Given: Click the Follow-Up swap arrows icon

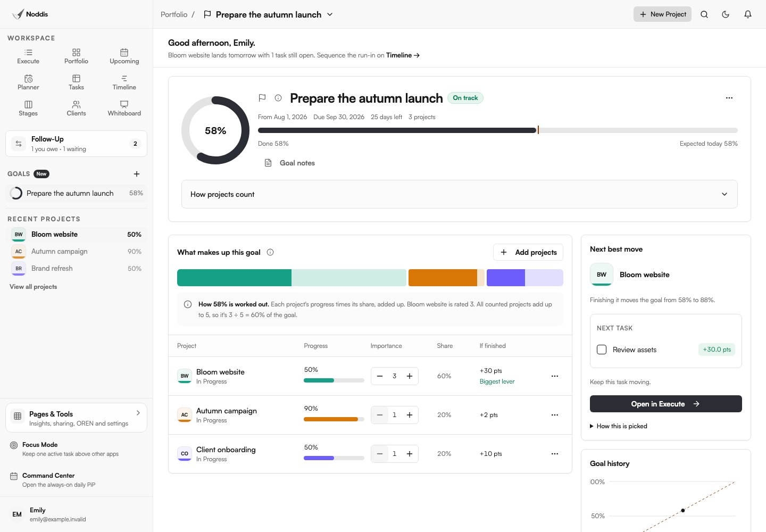Looking at the screenshot, I should point(19,144).
